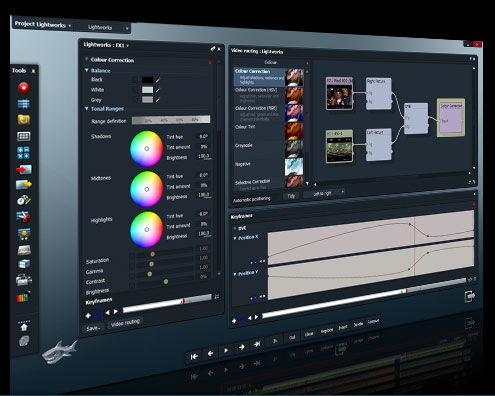
Task: Step forward one frame
Action: point(242,347)
